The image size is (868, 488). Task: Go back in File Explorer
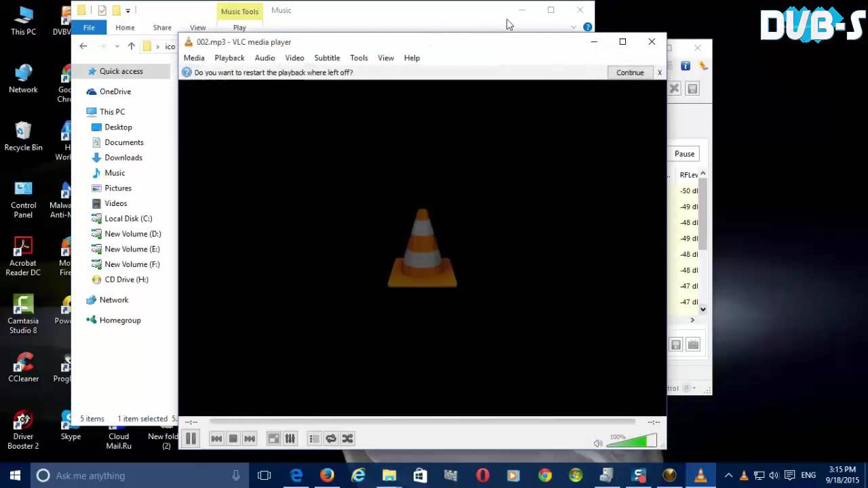tap(83, 46)
